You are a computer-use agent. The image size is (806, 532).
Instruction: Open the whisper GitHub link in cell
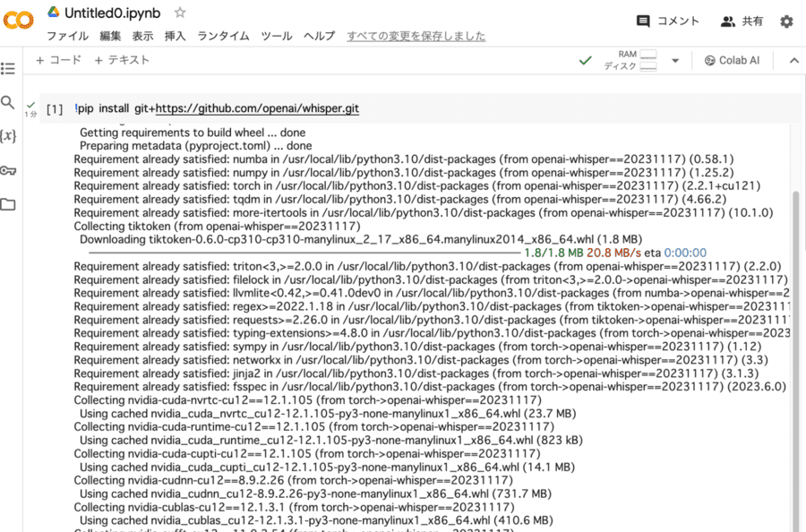pos(257,108)
